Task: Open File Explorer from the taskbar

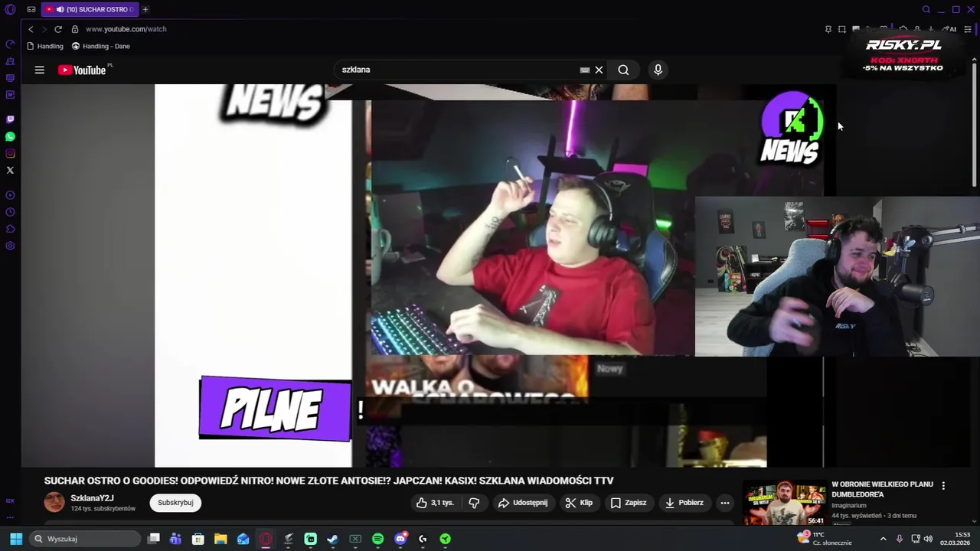Action: [x=220, y=539]
